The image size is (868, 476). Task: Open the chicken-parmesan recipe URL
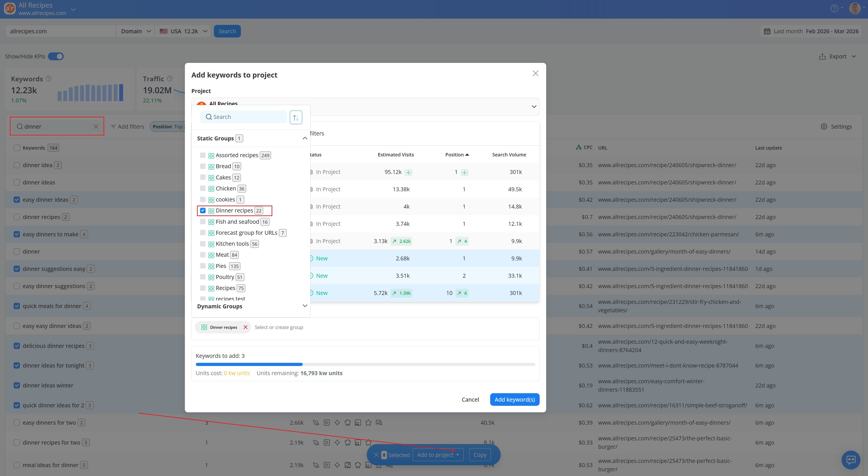pyautogui.click(x=668, y=234)
